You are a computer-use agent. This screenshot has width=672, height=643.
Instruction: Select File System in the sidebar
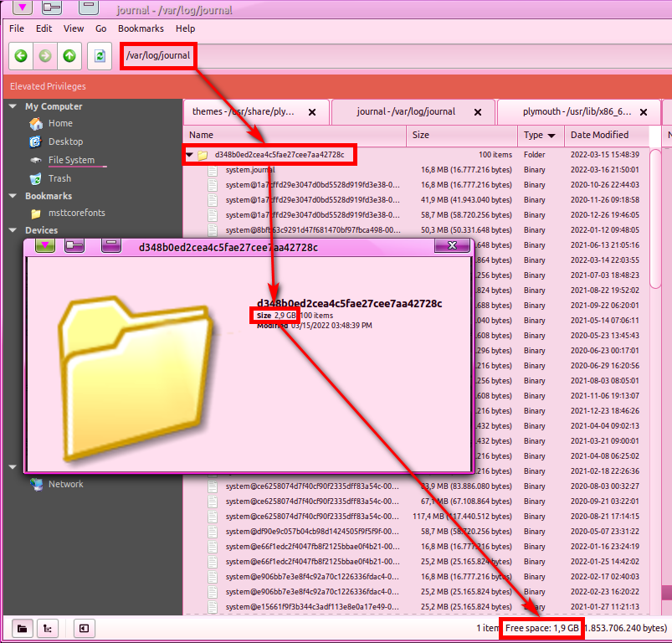[71, 160]
